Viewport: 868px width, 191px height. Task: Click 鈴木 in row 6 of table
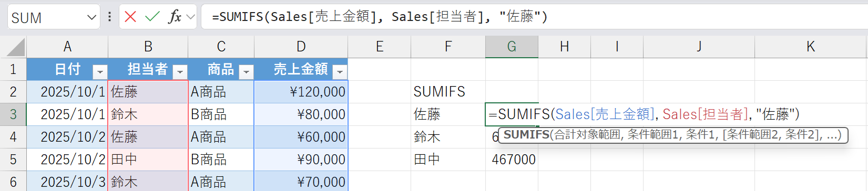pos(148,182)
